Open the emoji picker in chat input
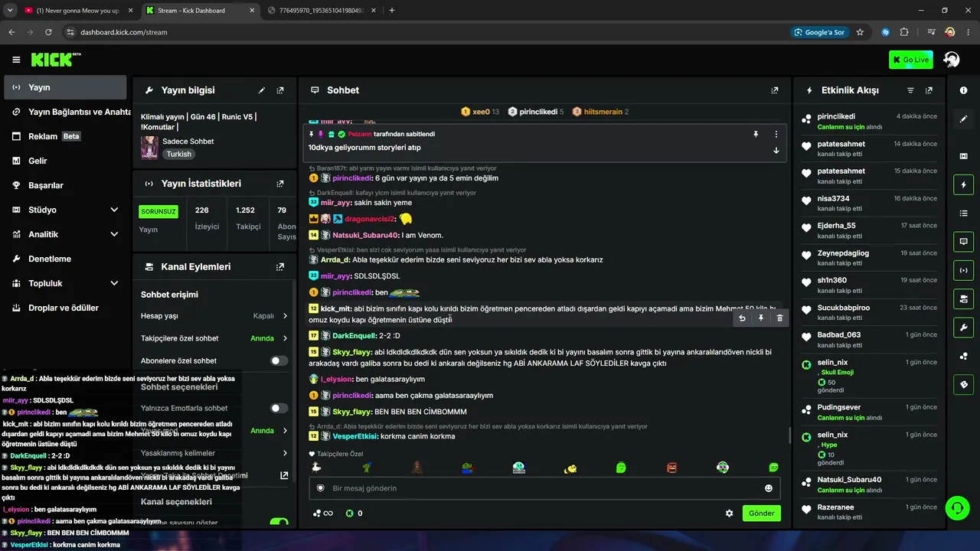 tap(769, 488)
